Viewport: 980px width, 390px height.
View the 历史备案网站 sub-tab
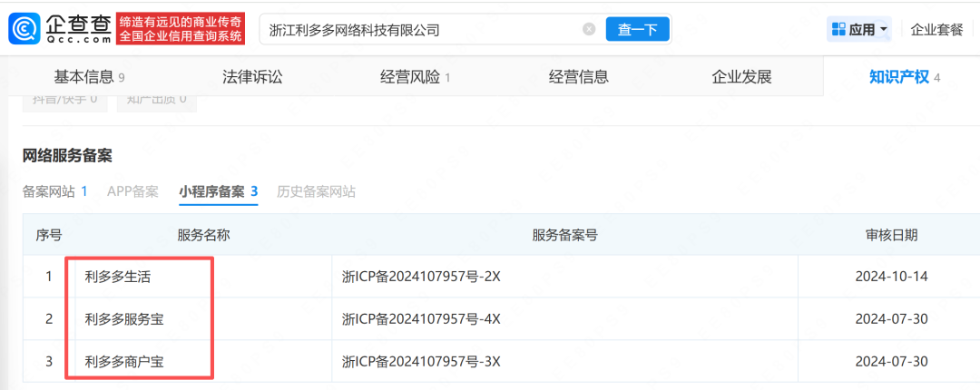(316, 191)
